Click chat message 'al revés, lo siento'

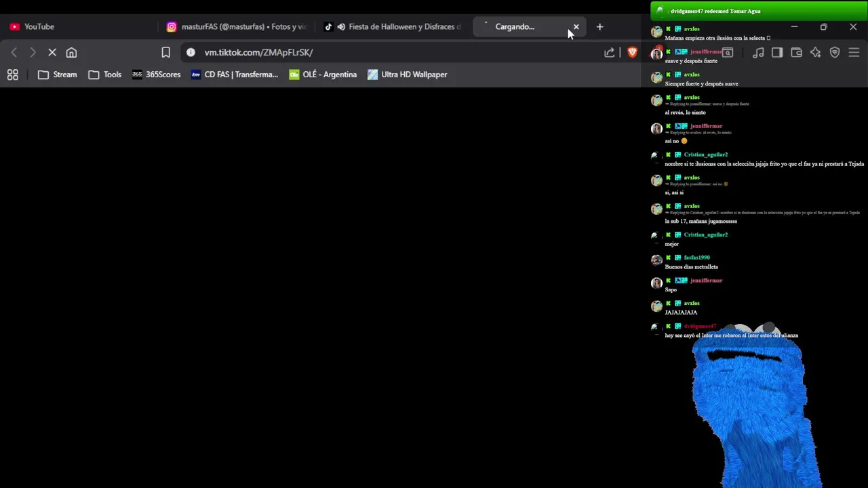coord(685,113)
